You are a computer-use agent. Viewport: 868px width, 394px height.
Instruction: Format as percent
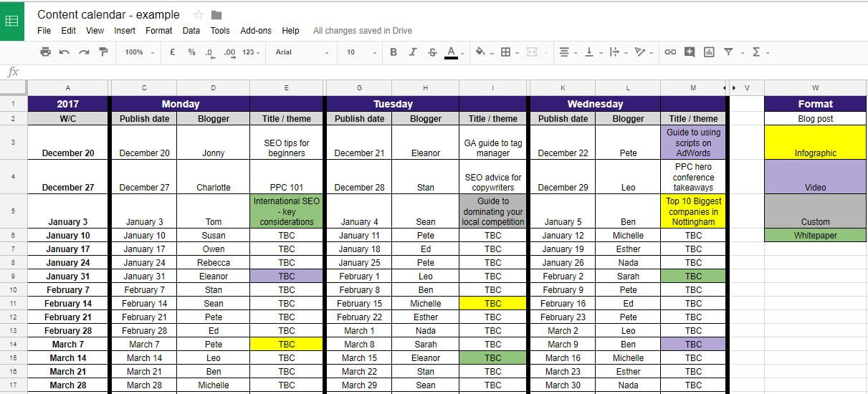[x=191, y=52]
